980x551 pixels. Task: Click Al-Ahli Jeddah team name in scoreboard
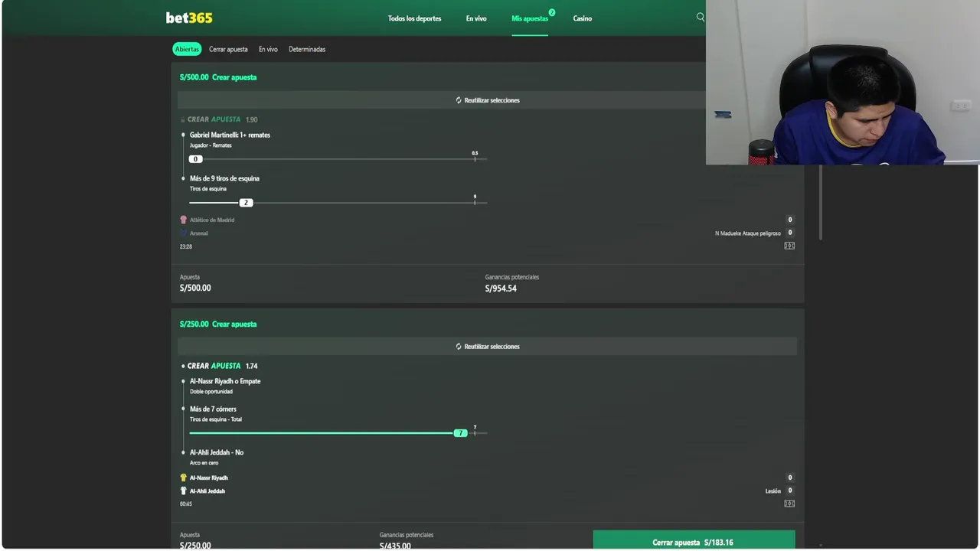coord(207,491)
